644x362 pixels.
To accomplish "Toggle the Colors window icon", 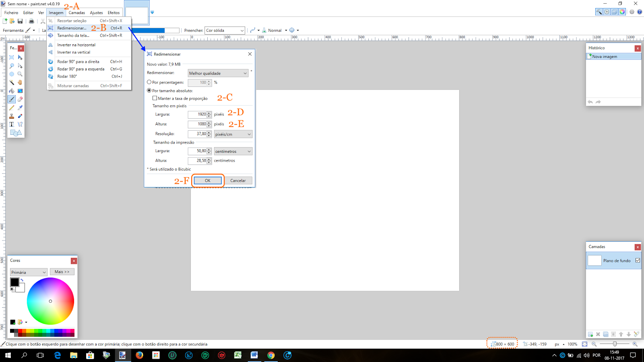I will tap(622, 12).
